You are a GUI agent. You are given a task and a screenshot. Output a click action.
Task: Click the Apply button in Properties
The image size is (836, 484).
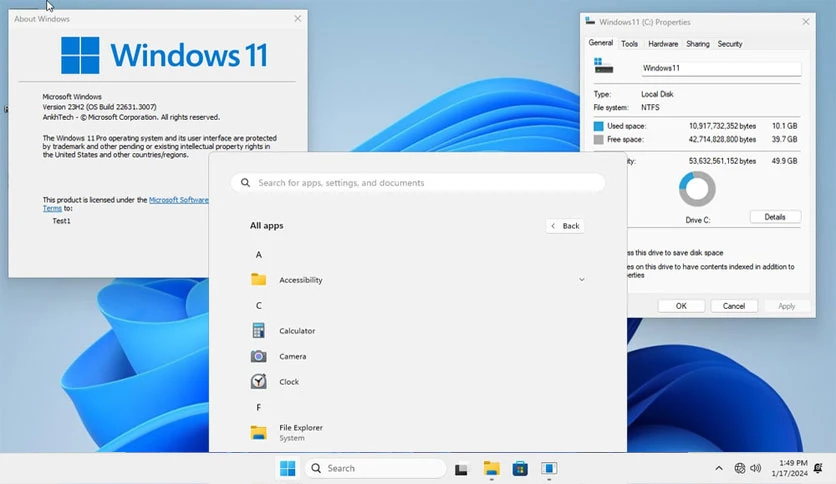coord(786,306)
